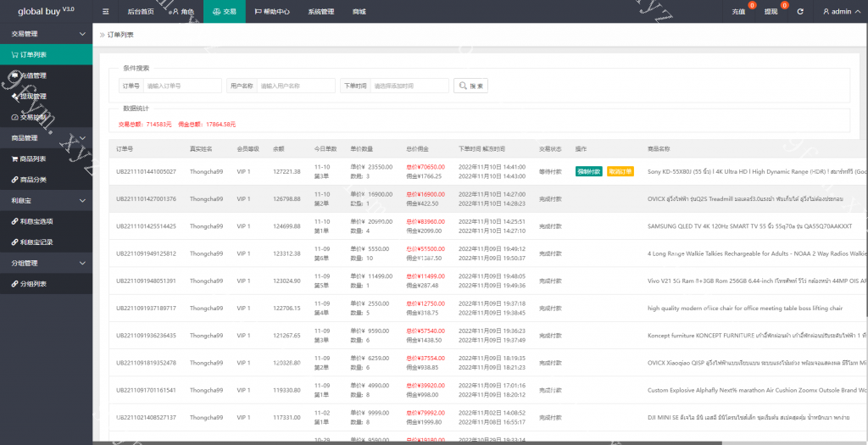Select 订单列表 in the sidebar
This screenshot has width=868, height=445.
pos(47,55)
